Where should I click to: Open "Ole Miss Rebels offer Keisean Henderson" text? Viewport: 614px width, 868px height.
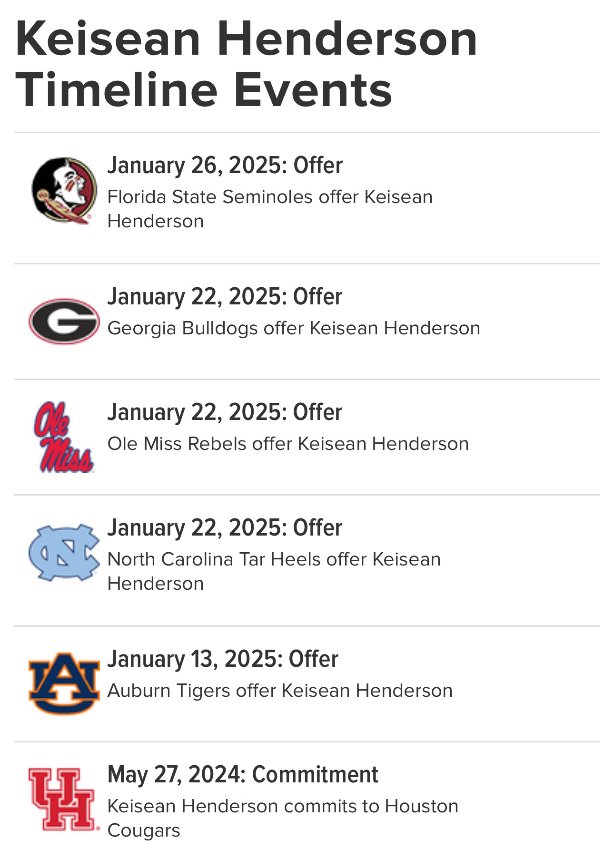[288, 444]
